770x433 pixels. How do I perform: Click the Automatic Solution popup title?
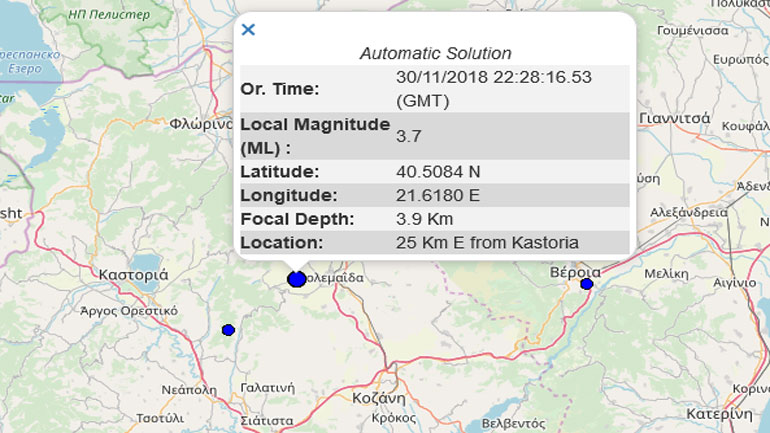click(x=435, y=53)
